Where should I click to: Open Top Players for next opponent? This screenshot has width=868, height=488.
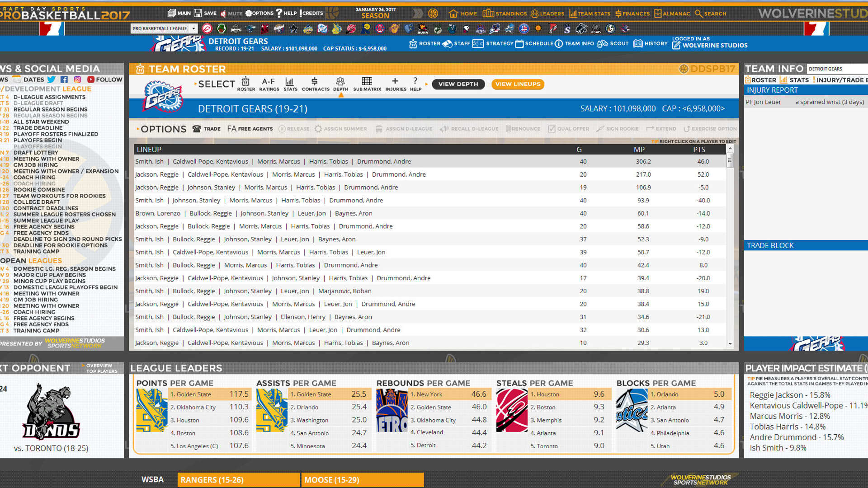pos(102,371)
